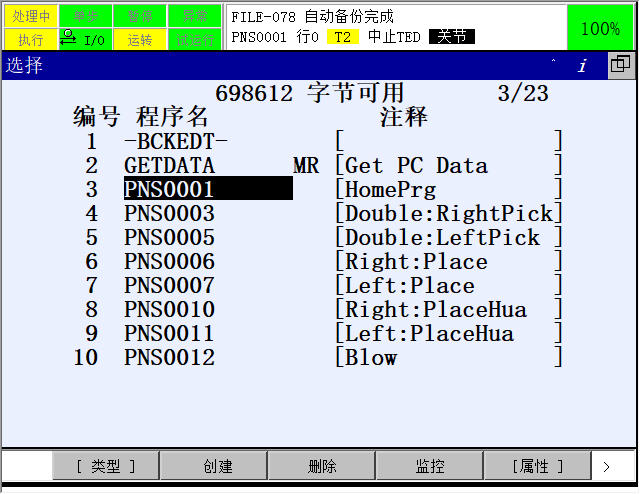Click the 创建 create button
This screenshot has width=640, height=494.
(x=213, y=465)
